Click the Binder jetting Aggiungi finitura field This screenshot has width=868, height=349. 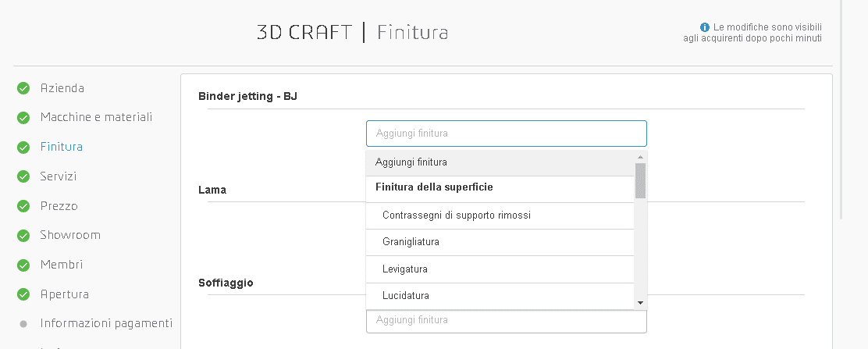506,134
